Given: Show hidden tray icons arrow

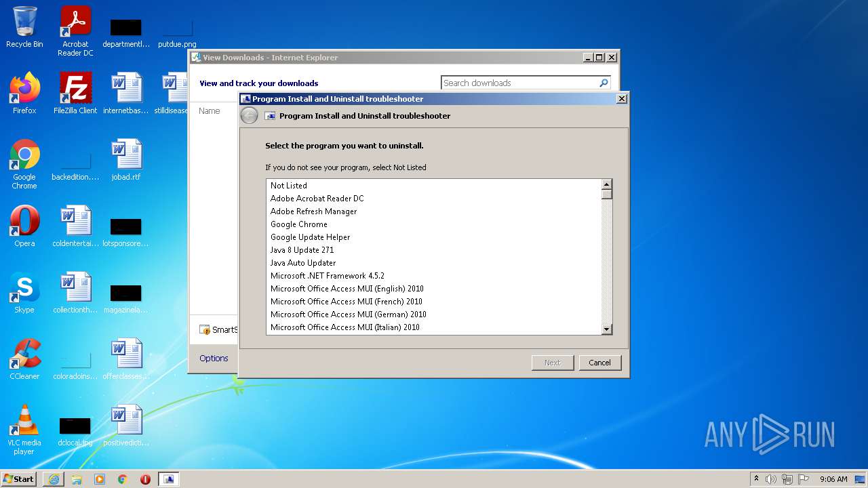Looking at the screenshot, I should pyautogui.click(x=756, y=479).
